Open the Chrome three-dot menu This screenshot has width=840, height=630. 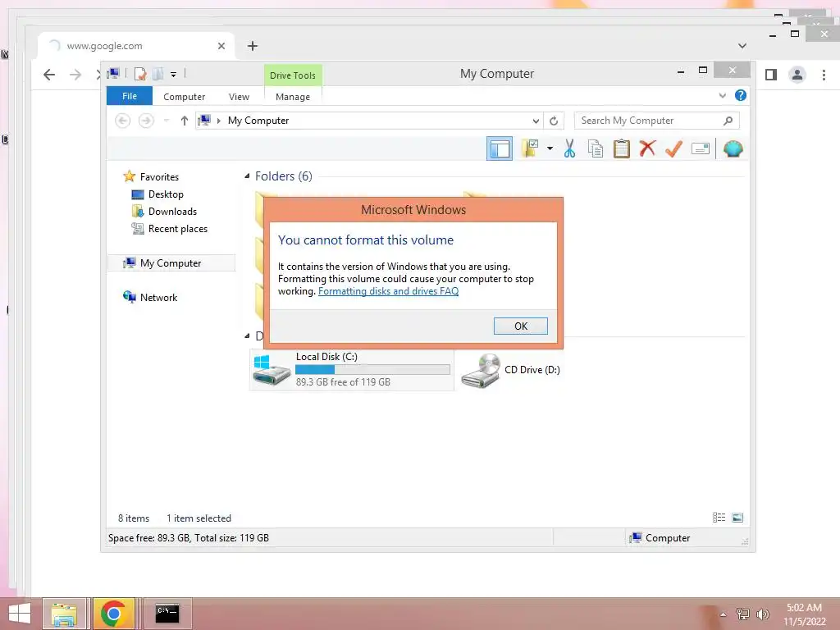pyautogui.click(x=824, y=75)
